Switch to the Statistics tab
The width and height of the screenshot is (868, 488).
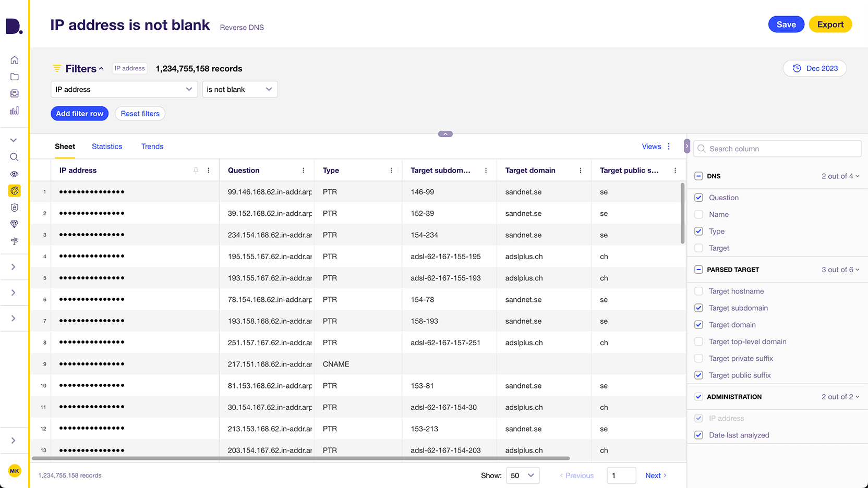tap(107, 147)
